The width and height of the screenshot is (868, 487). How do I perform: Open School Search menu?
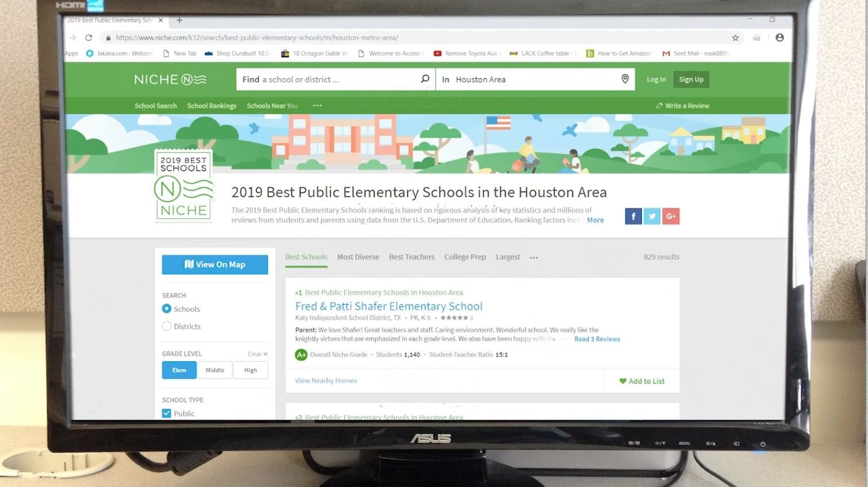tap(156, 106)
